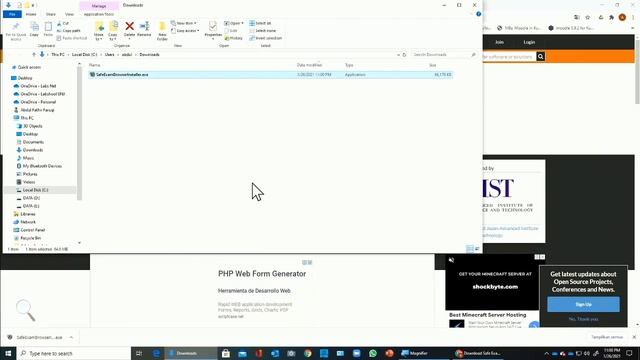Click Select none in ribbon
640x360 pixels.
click(x=262, y=31)
